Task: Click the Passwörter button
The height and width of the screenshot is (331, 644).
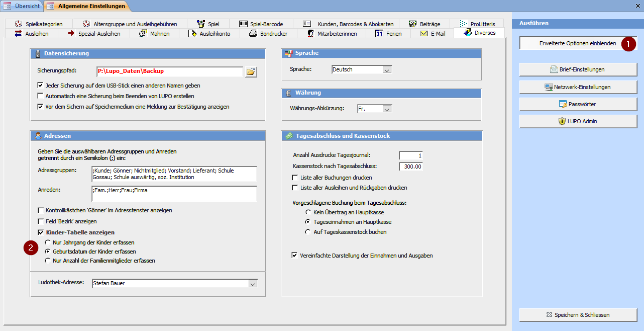Action: click(x=578, y=104)
